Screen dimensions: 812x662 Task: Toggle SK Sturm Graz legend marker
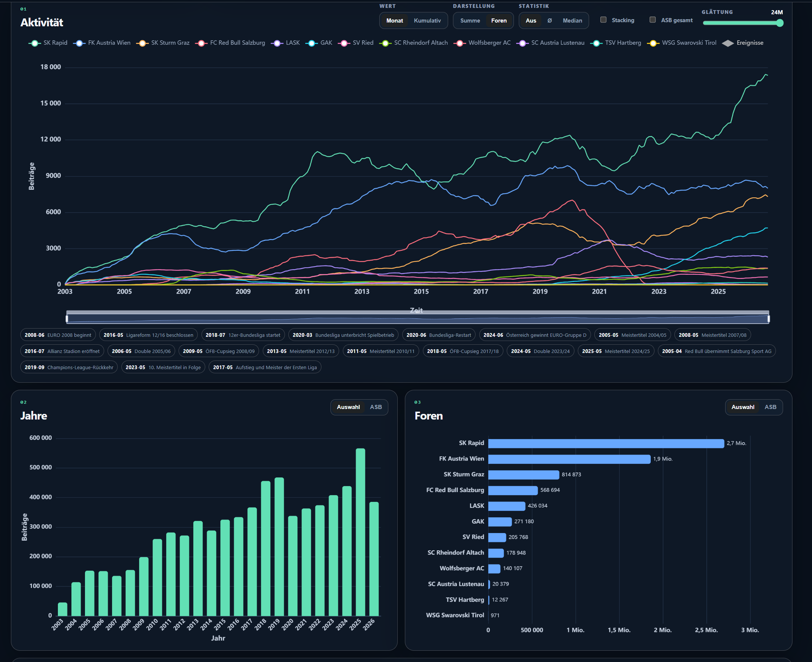click(142, 43)
